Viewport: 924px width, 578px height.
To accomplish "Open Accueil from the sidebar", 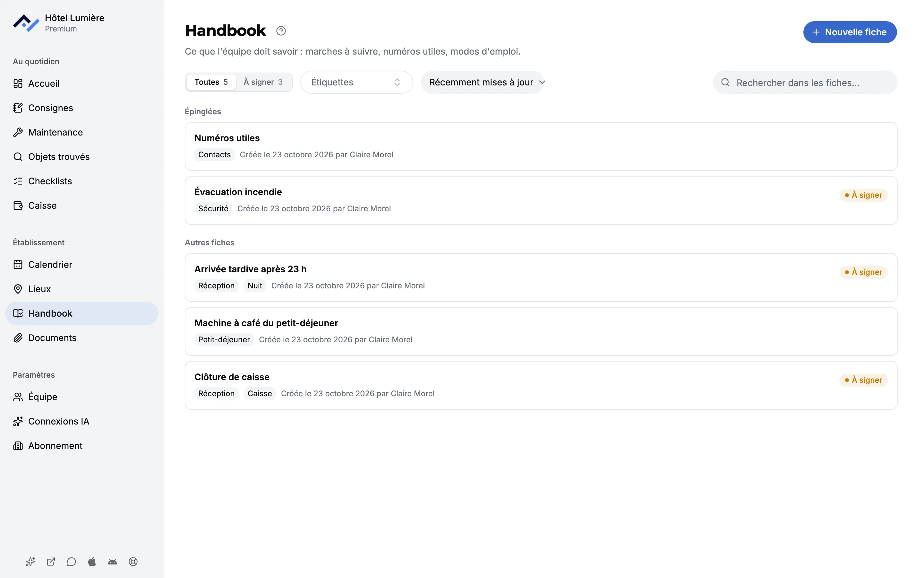I will click(82, 83).
